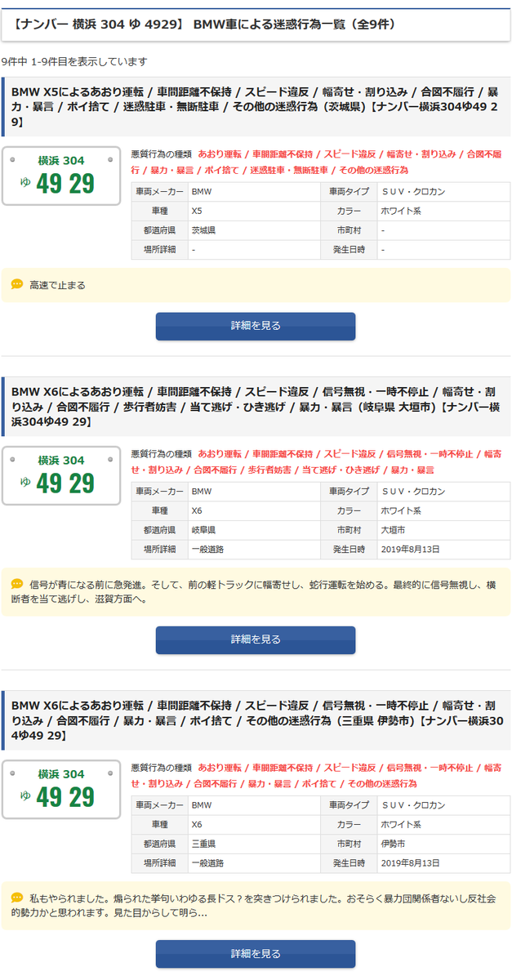512x980 pixels.
Task: Open 詳細を見る for the 三重県 伊勢市 report
Action: point(256,953)
